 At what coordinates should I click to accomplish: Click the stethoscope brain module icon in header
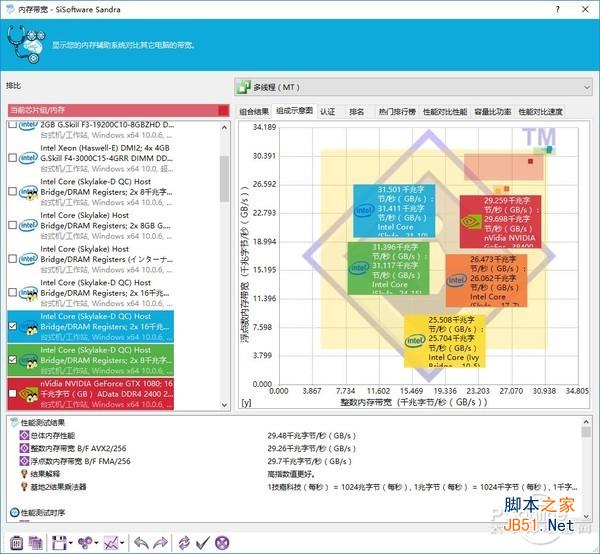pos(26,44)
